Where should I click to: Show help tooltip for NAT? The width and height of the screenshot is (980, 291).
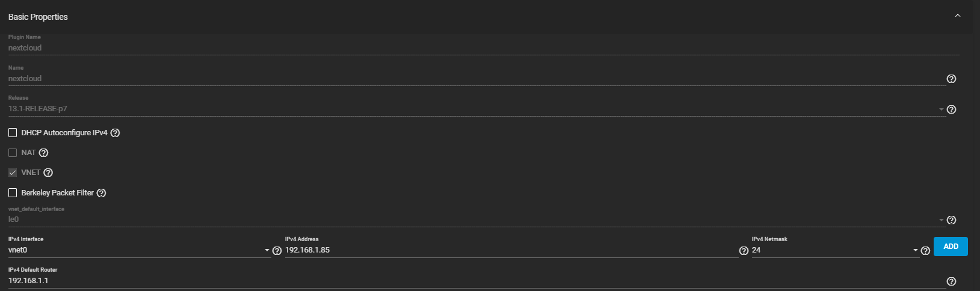(x=43, y=153)
